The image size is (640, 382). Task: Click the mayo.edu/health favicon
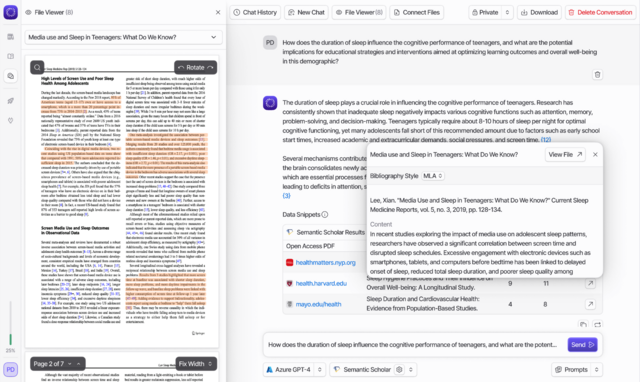tap(289, 304)
